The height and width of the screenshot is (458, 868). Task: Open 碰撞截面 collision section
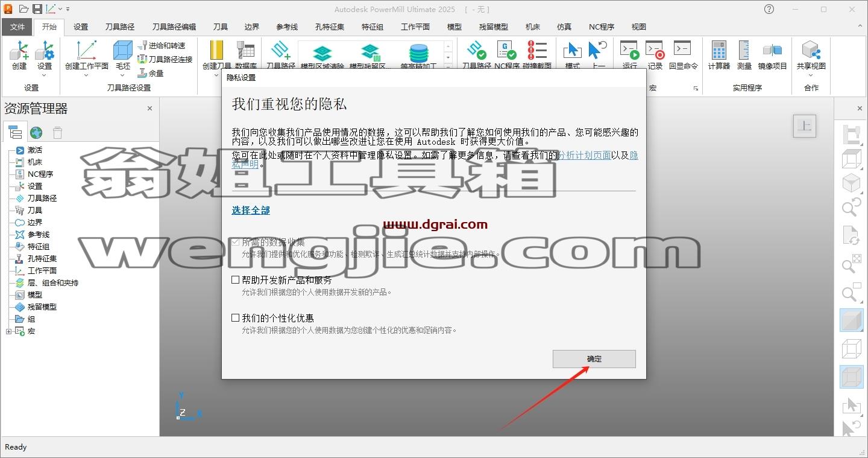coord(537,54)
